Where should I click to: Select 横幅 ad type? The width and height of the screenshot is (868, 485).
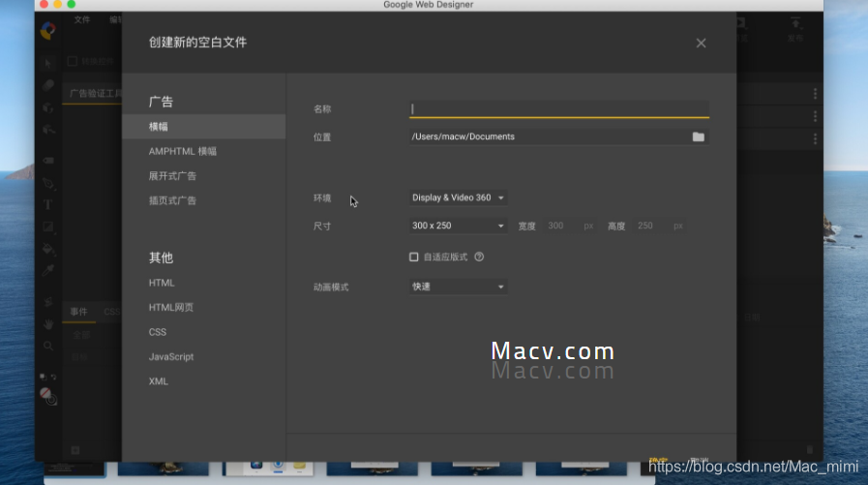(x=204, y=127)
